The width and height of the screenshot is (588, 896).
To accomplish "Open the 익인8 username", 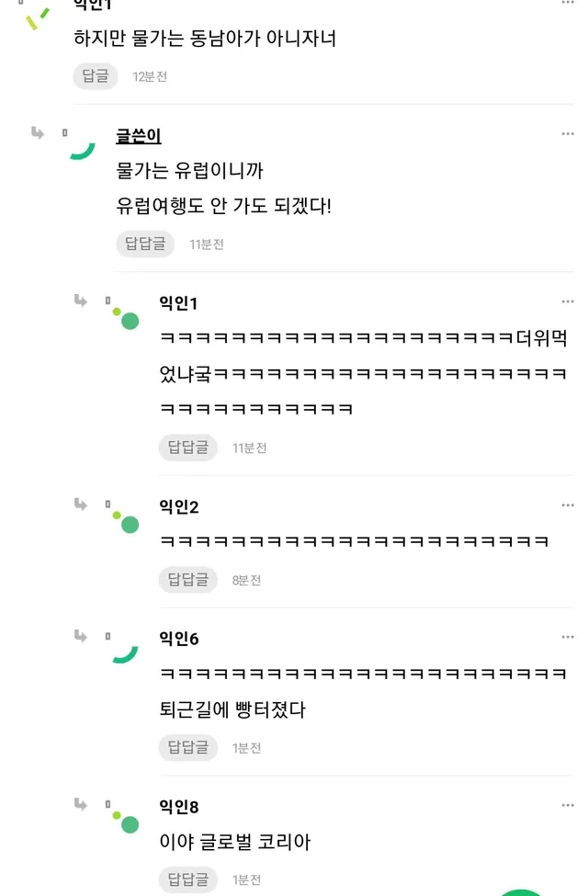I will [x=179, y=807].
